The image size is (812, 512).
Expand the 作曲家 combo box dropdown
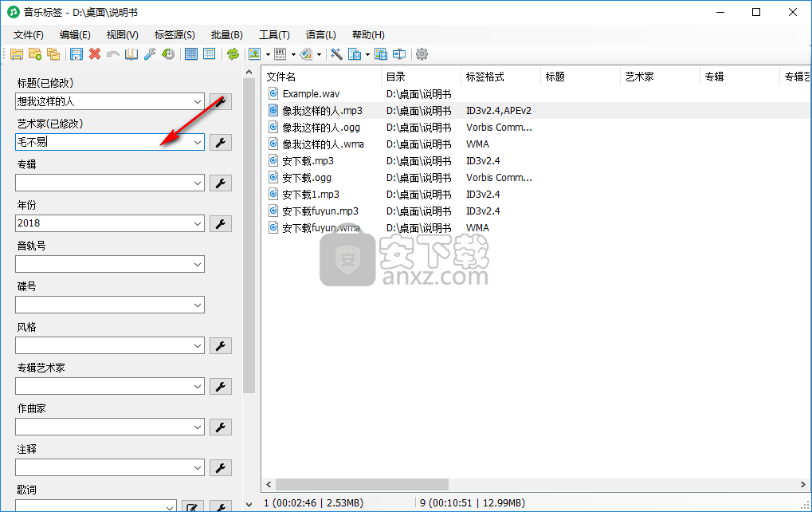(198, 427)
